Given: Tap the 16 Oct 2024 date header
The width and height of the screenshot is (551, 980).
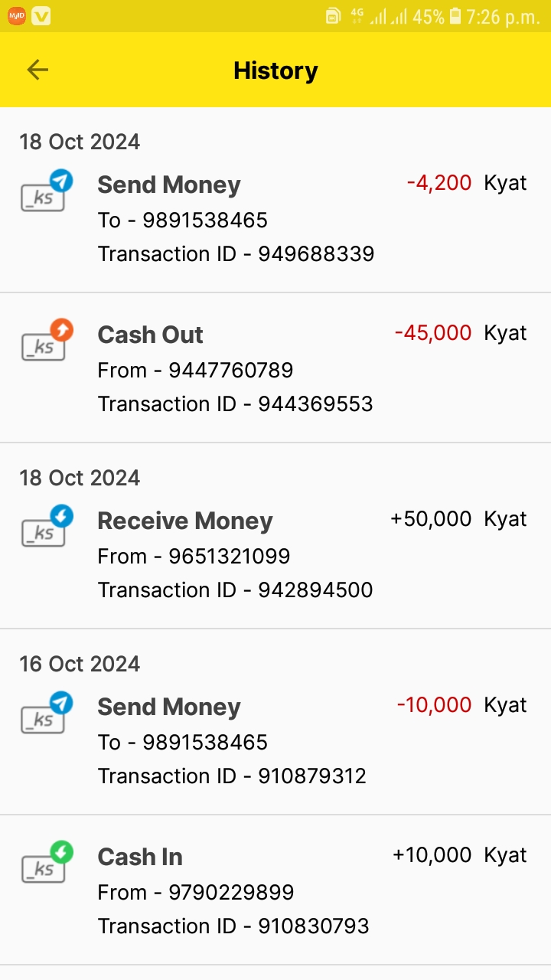Looking at the screenshot, I should click(x=80, y=664).
